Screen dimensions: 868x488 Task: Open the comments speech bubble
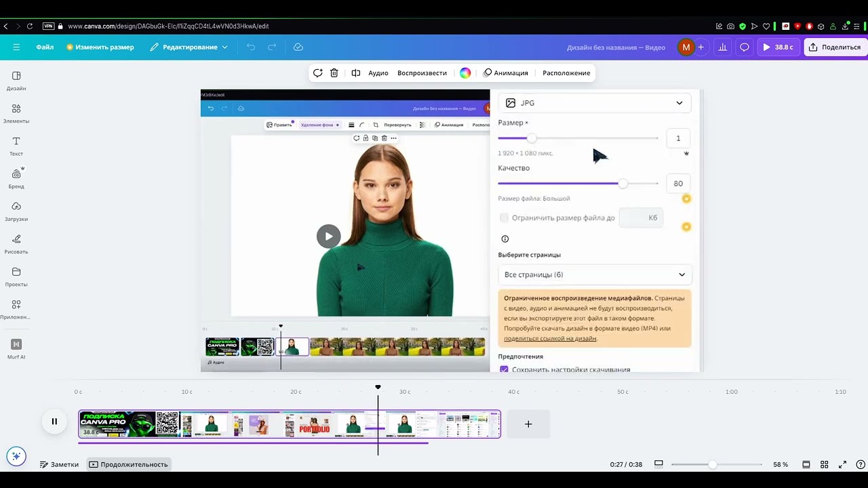pyautogui.click(x=745, y=47)
